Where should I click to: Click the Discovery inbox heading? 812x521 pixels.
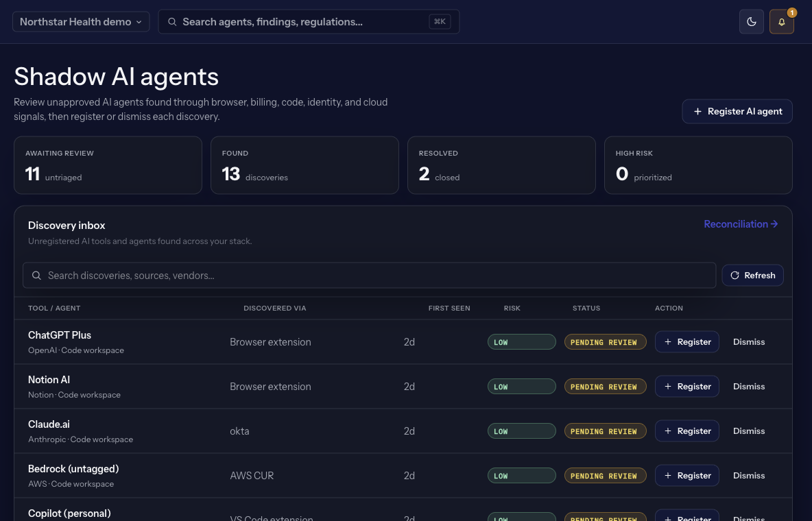pos(67,226)
